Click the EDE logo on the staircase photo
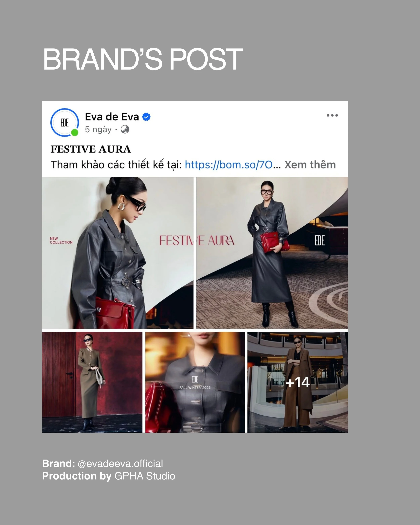The image size is (420, 525). (319, 241)
